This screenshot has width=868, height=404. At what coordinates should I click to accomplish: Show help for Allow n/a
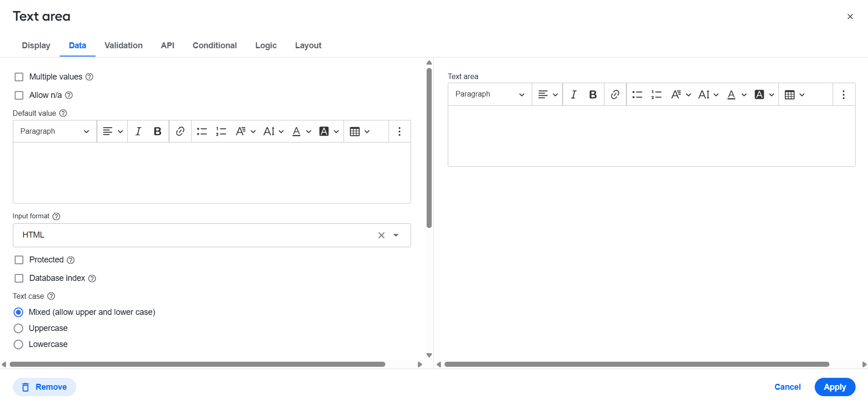69,95
